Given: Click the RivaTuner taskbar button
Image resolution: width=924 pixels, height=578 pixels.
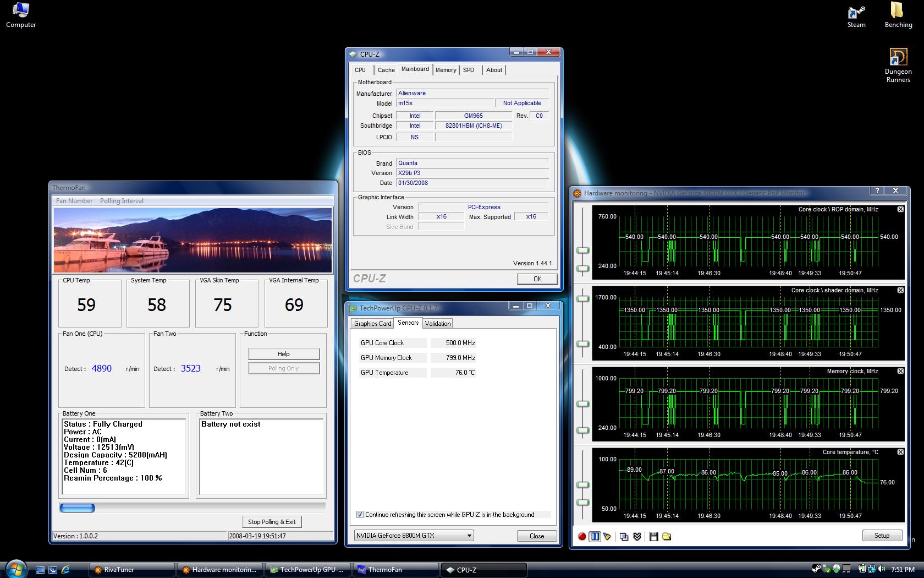Looking at the screenshot, I should pos(131,570).
